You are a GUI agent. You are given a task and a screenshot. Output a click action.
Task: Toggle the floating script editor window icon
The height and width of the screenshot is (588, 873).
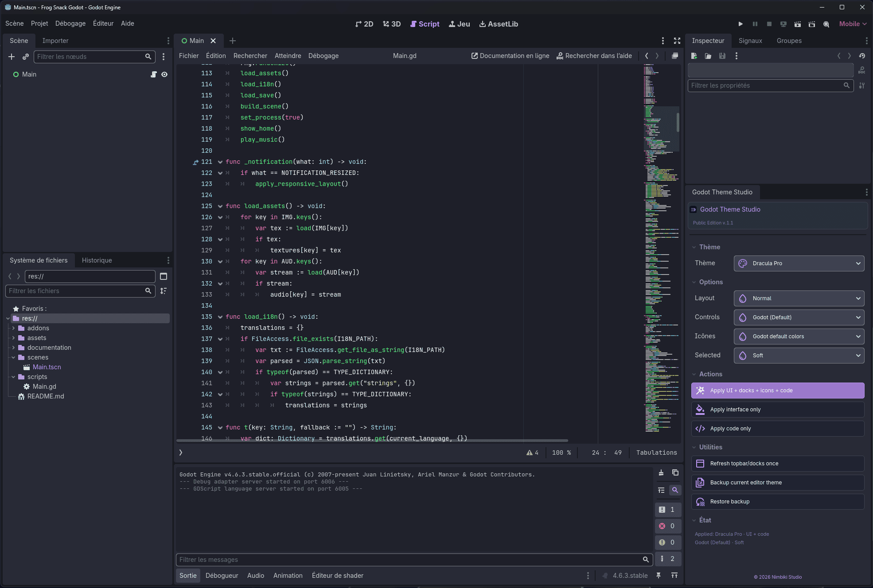click(x=675, y=56)
